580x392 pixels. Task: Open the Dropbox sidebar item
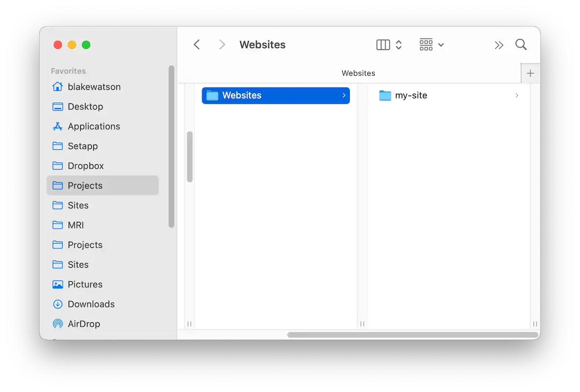coord(85,166)
